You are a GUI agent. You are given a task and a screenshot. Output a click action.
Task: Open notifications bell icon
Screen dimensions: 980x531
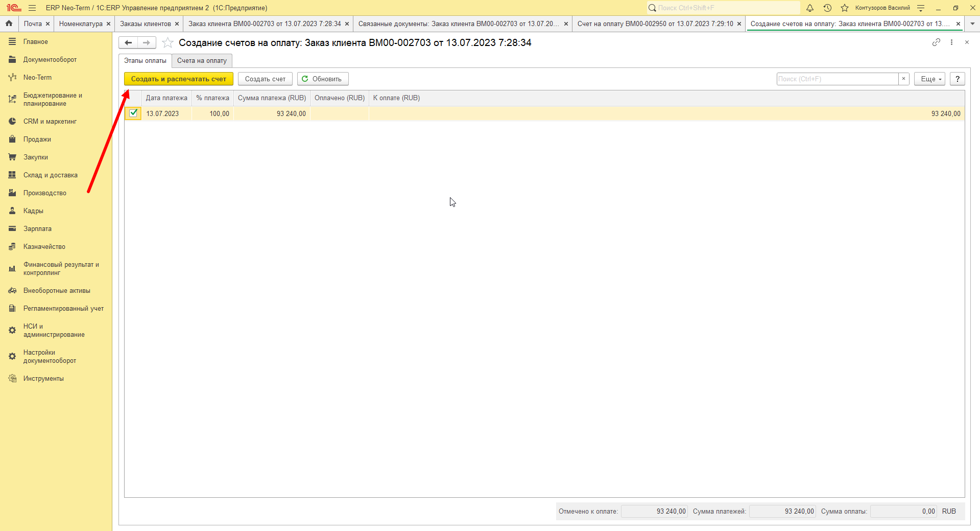click(810, 8)
